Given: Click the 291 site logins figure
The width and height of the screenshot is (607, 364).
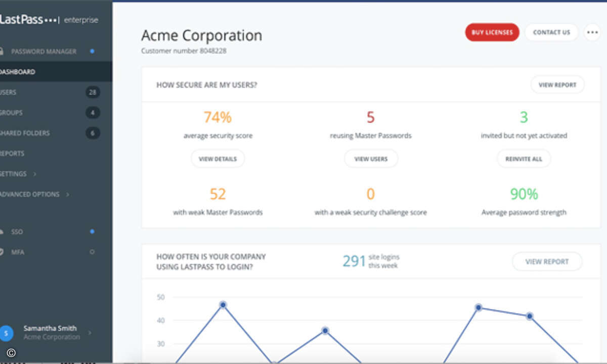Looking at the screenshot, I should tap(354, 261).
